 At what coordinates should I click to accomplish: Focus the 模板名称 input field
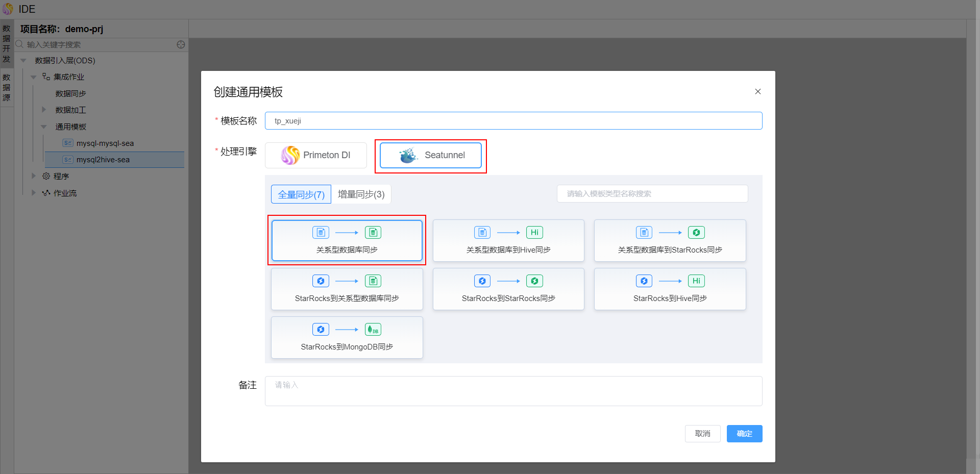[513, 121]
